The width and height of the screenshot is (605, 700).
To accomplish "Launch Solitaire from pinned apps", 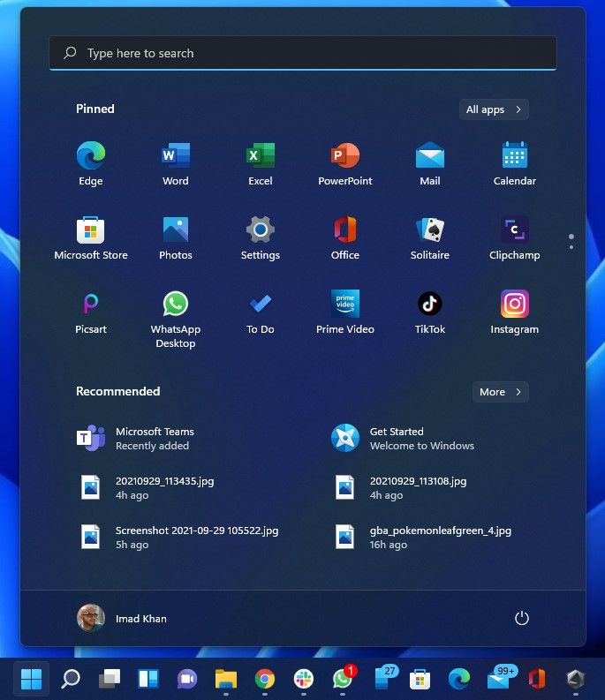I will [x=430, y=238].
